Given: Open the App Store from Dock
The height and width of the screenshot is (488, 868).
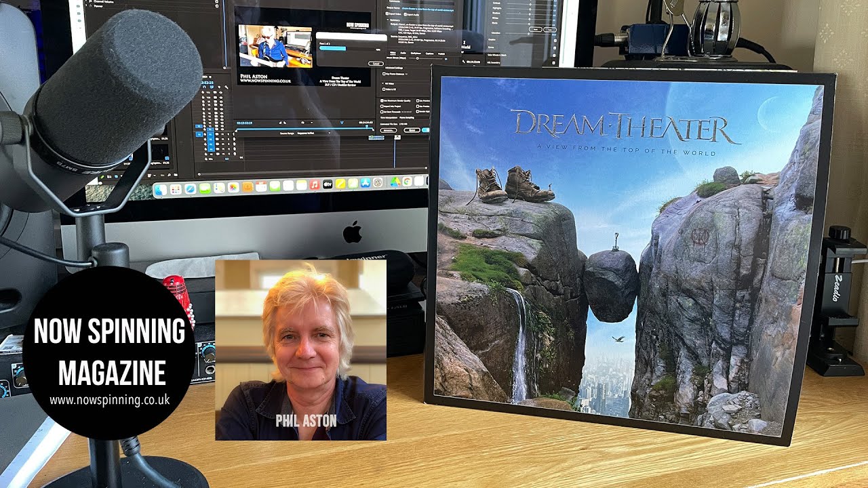Looking at the screenshot, I should coord(366,183).
